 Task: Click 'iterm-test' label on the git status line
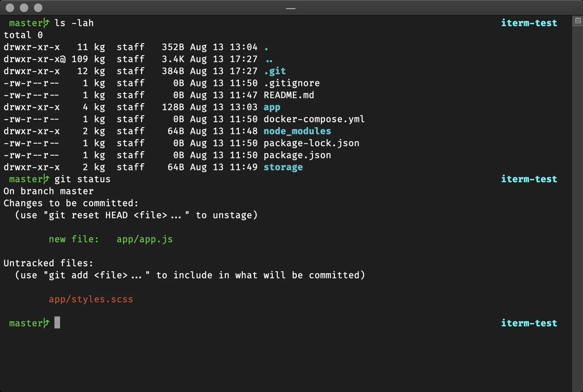coord(529,179)
